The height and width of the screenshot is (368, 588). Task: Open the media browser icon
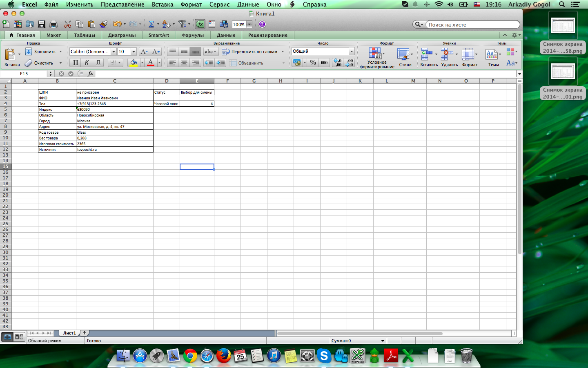coord(224,24)
